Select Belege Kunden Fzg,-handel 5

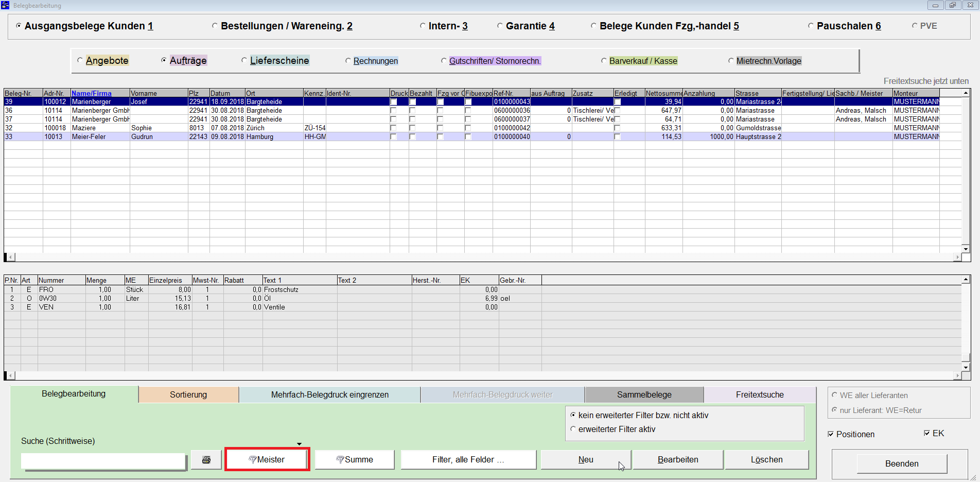click(593, 26)
